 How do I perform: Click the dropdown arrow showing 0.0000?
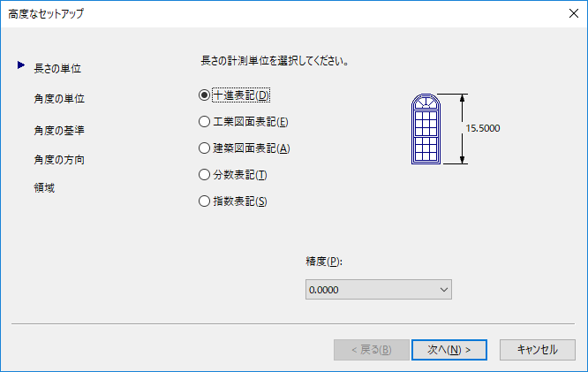click(443, 289)
